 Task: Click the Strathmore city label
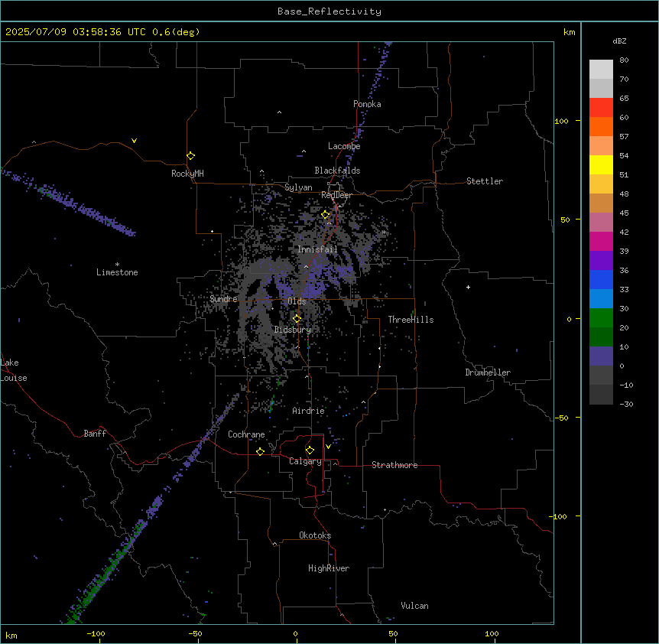pos(394,465)
